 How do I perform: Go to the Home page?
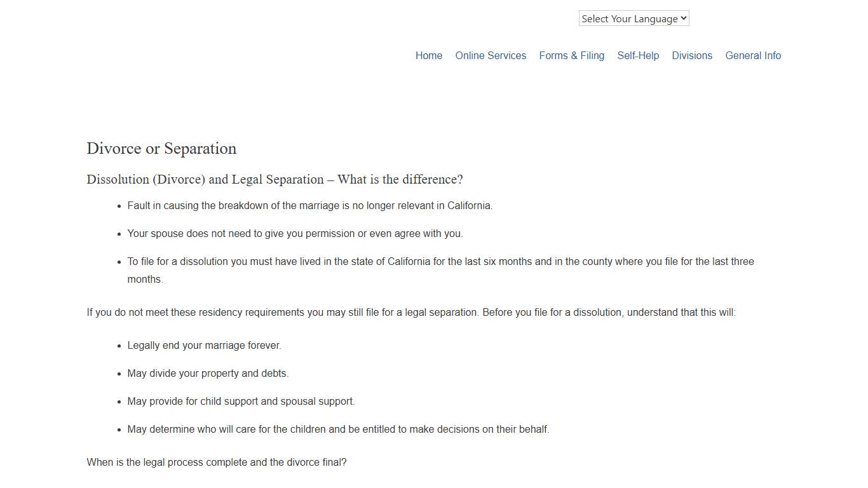click(429, 56)
